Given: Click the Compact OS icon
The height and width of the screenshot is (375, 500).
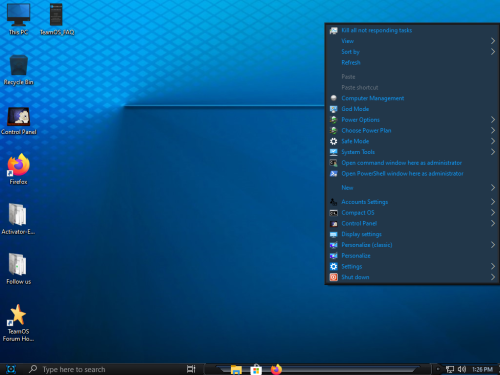Looking at the screenshot, I should pos(333,213).
